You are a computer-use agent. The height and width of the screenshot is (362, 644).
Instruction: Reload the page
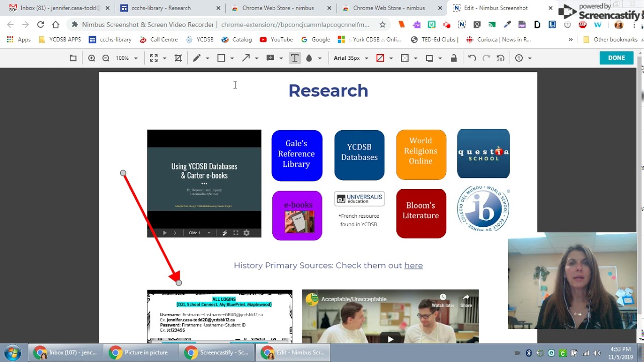pos(40,24)
